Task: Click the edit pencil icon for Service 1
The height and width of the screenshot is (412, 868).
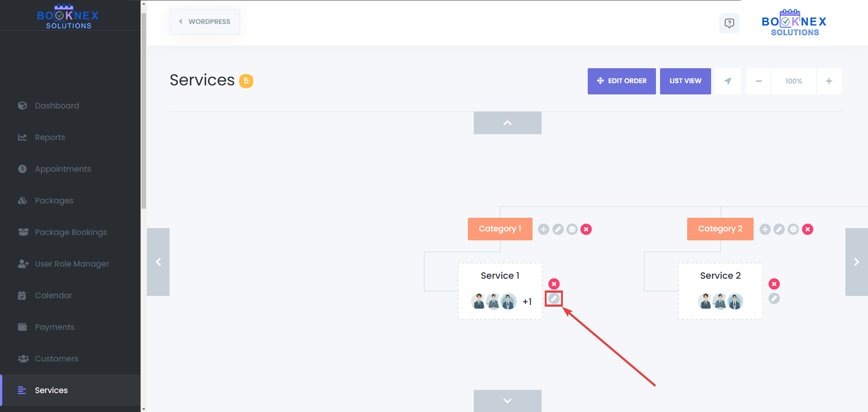Action: pos(554,299)
